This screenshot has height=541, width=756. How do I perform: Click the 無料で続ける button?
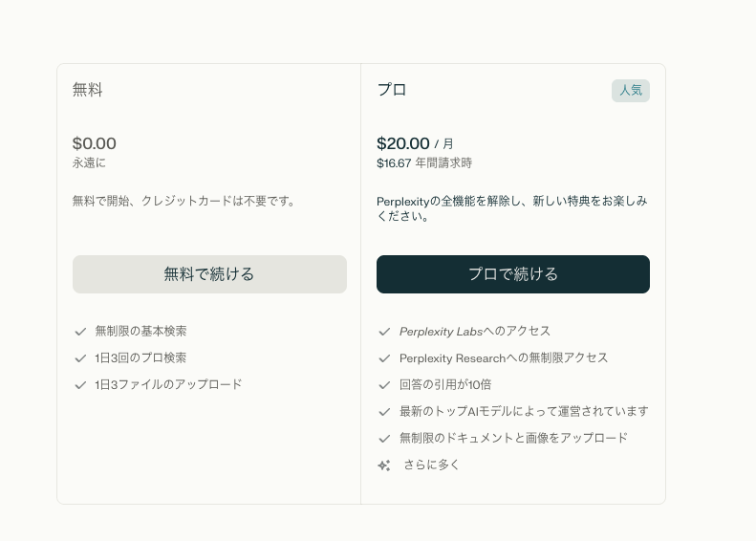pyautogui.click(x=209, y=274)
